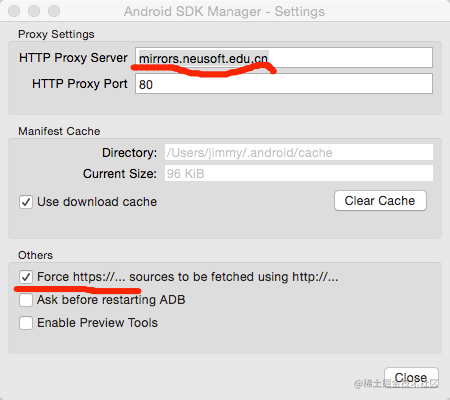Screen dimensions: 450x400
Task: Uncheck Force https sources via http option
Action: (x=26, y=277)
